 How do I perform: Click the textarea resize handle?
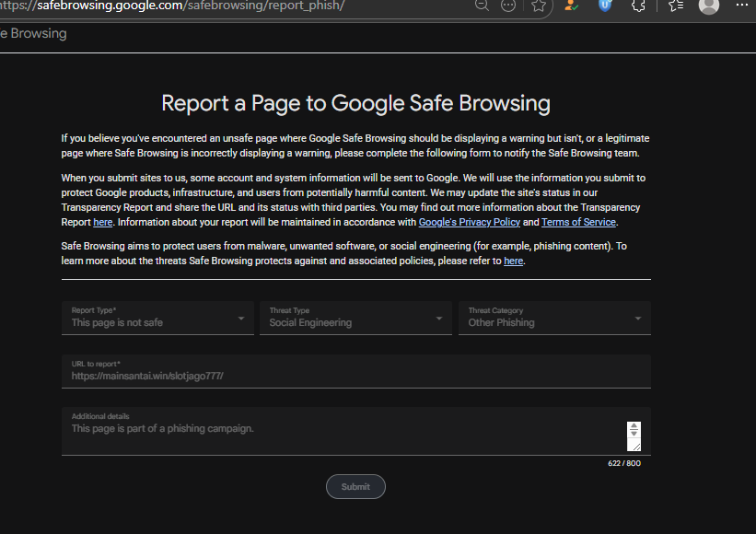click(636, 447)
